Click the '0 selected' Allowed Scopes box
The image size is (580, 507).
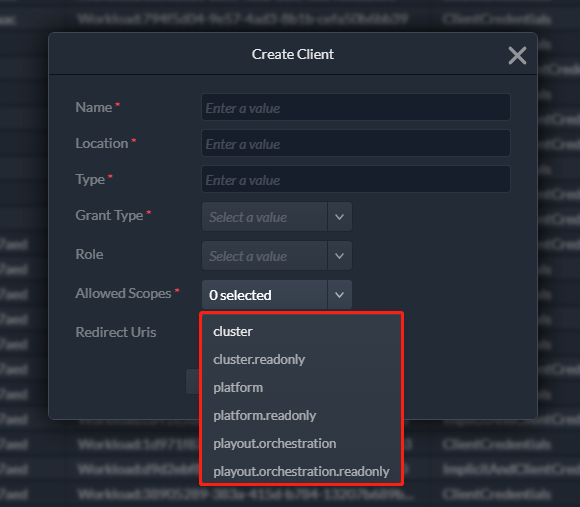click(x=264, y=295)
